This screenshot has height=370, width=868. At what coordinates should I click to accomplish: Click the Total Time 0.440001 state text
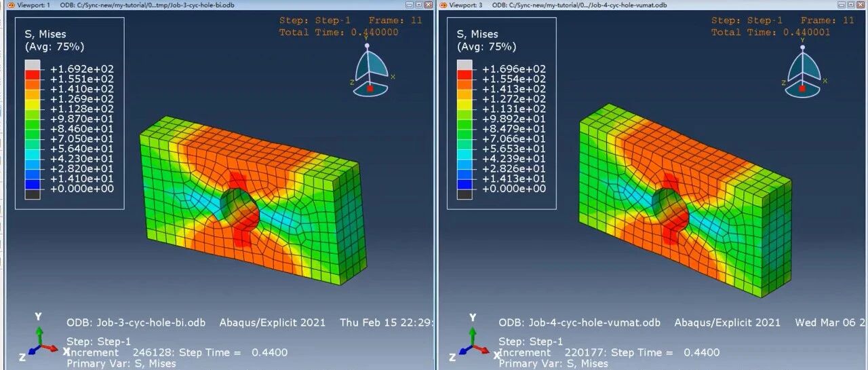pos(770,32)
